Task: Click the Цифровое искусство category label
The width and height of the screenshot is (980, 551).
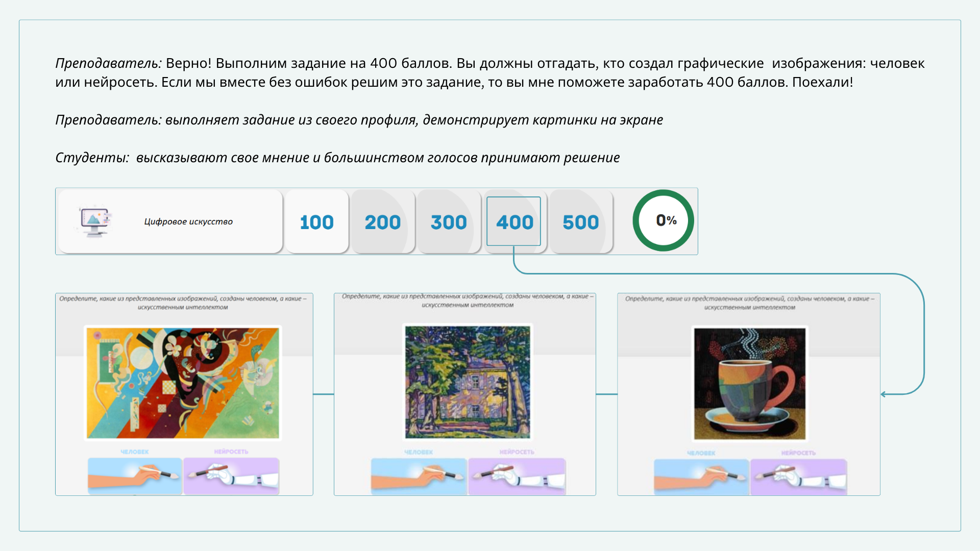Action: (188, 221)
